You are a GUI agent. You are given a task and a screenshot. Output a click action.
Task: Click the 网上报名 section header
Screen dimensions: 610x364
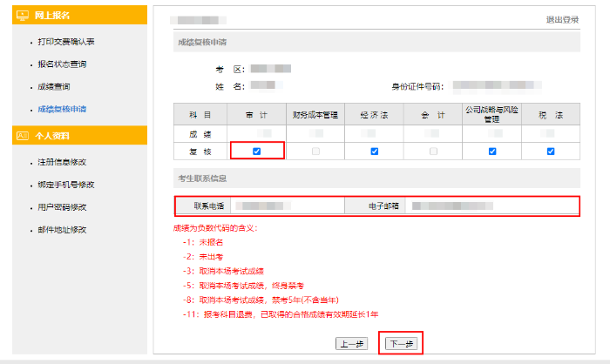pos(52,16)
